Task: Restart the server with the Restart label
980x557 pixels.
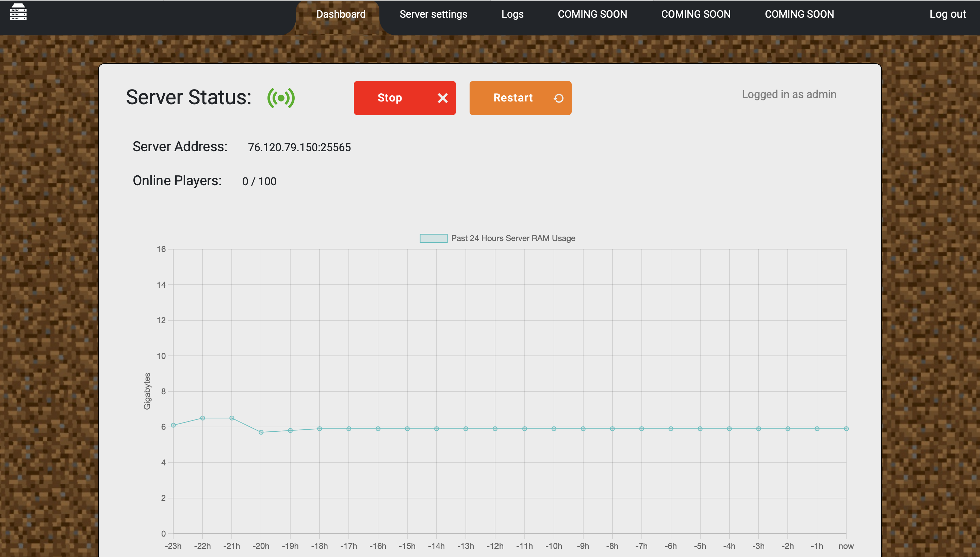Action: (513, 98)
